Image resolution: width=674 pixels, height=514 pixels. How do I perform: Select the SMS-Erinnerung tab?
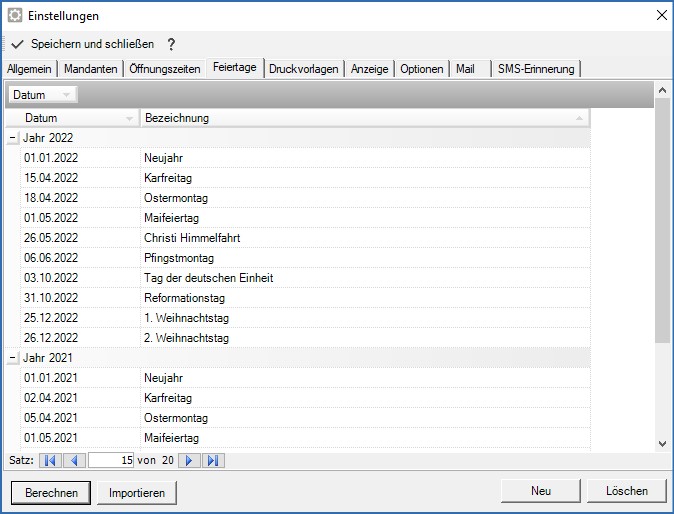[536, 68]
